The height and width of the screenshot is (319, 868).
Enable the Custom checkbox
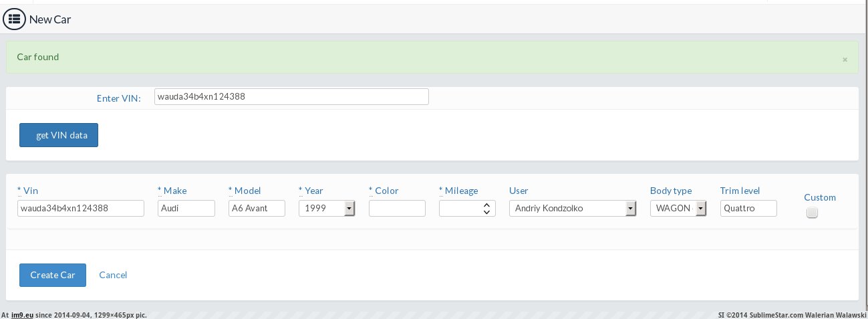[x=812, y=213]
